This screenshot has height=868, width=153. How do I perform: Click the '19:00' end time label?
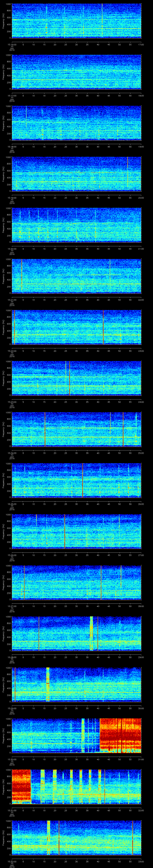point(141,147)
